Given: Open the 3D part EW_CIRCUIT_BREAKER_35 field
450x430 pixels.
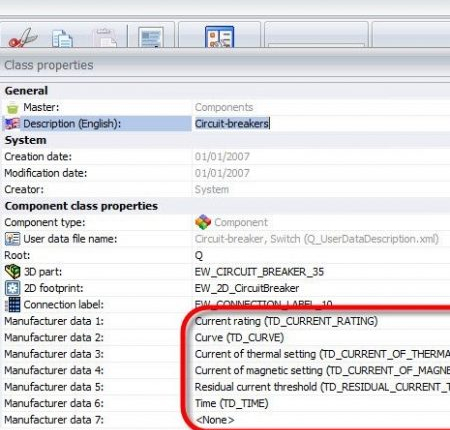Looking at the screenshot, I should (x=321, y=272).
